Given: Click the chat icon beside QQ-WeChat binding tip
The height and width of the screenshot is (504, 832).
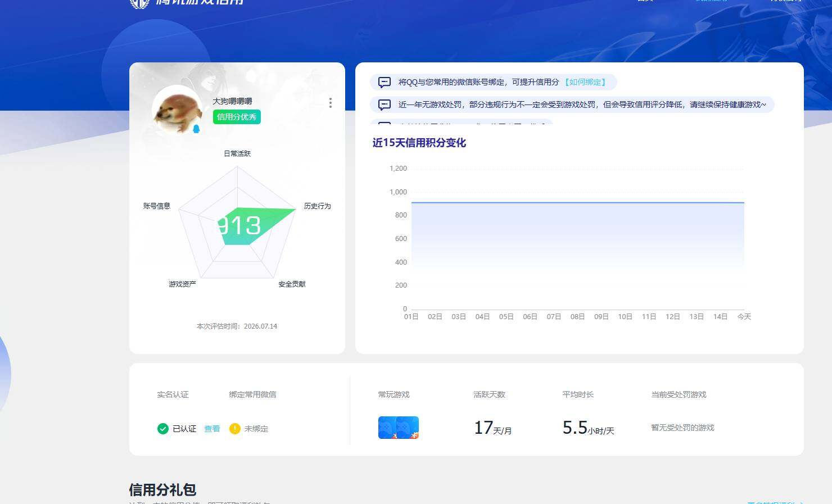Looking at the screenshot, I should click(385, 83).
